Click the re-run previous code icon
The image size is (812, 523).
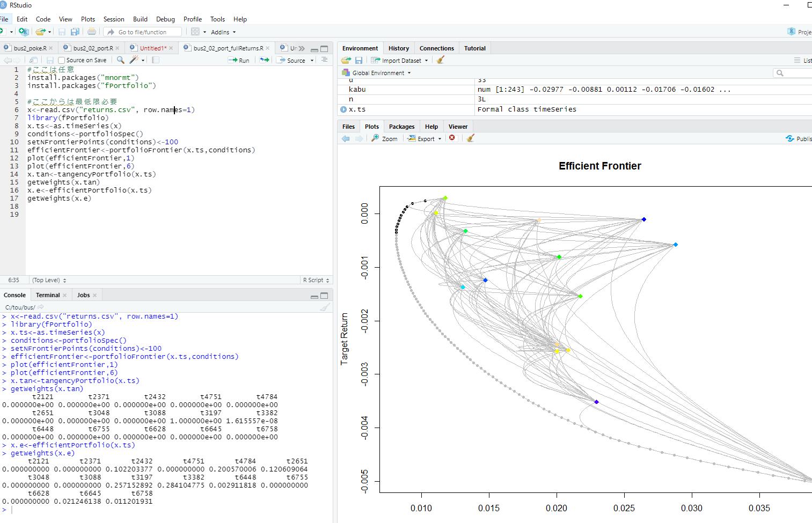point(265,60)
